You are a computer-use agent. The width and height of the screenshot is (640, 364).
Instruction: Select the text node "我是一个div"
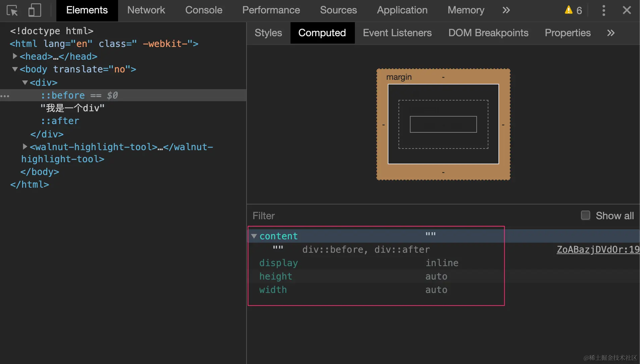coord(72,108)
